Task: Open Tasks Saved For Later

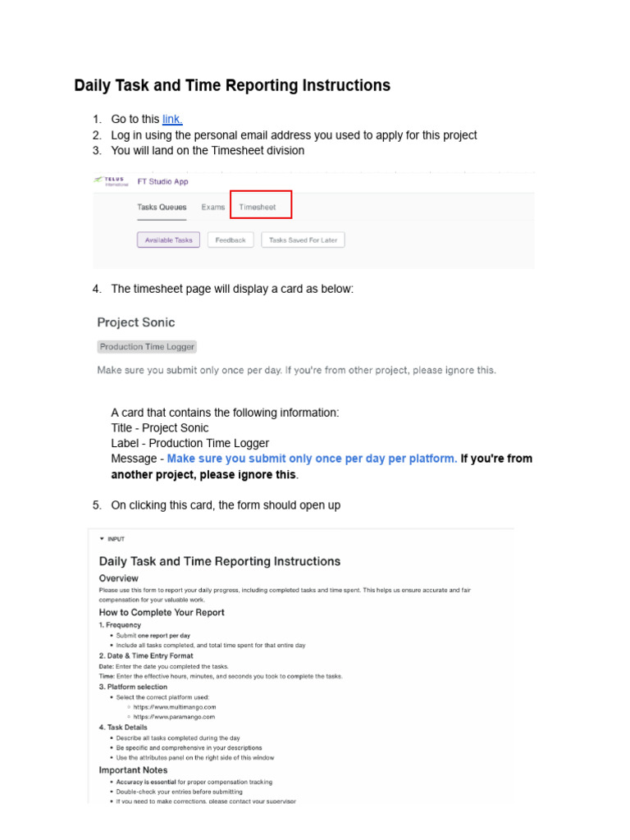Action: (x=303, y=240)
